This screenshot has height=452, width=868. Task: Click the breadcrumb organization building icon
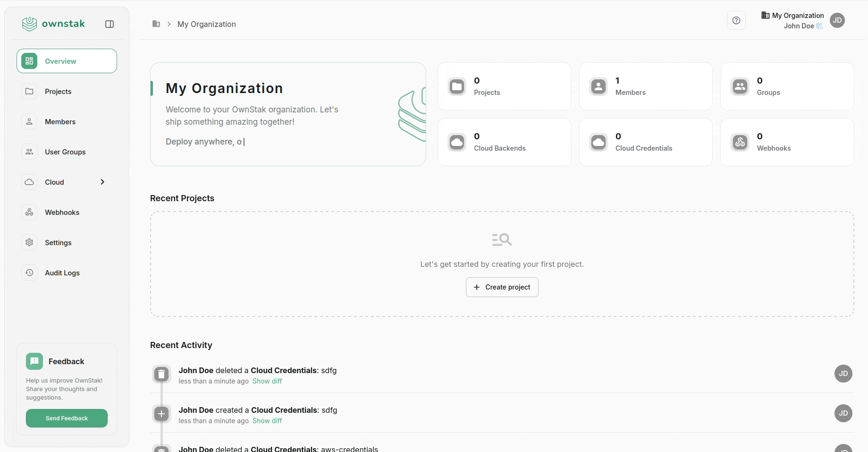point(156,24)
